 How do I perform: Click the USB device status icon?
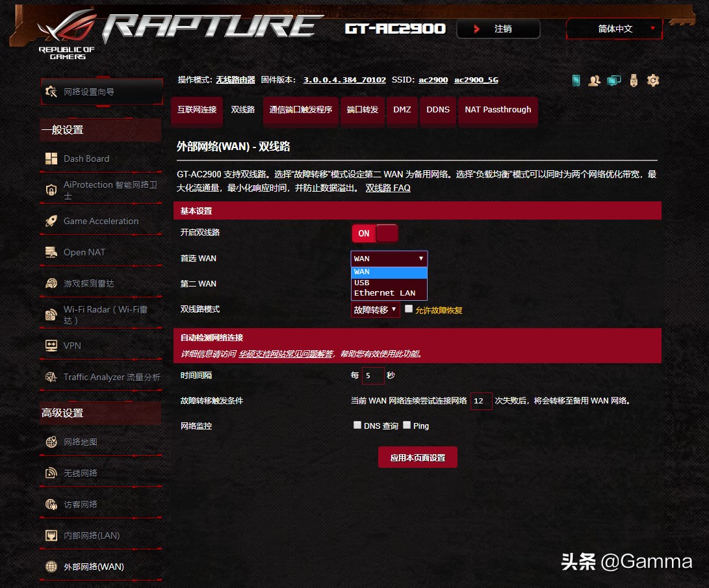pos(634,81)
